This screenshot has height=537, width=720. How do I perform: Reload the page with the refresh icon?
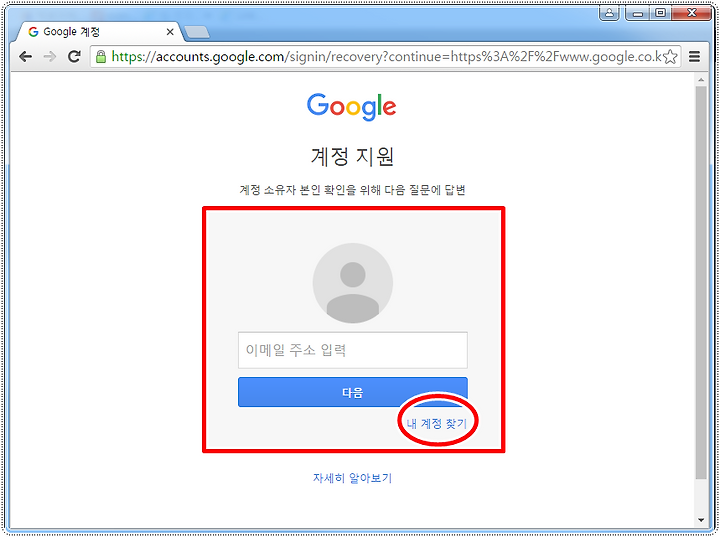tap(74, 57)
